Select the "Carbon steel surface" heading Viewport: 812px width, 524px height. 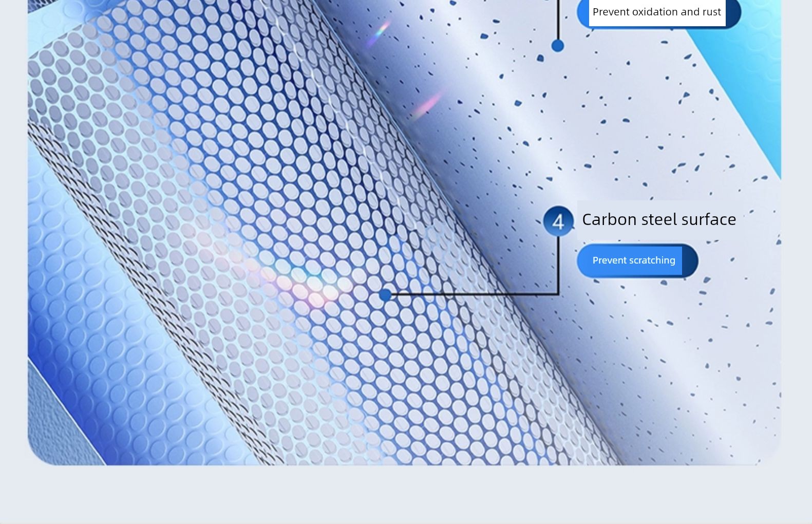click(x=659, y=219)
